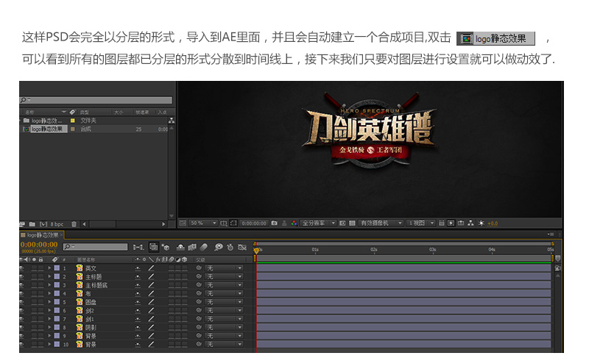
Task: Click project flowchart icon beside folder row
Action: coord(172,121)
